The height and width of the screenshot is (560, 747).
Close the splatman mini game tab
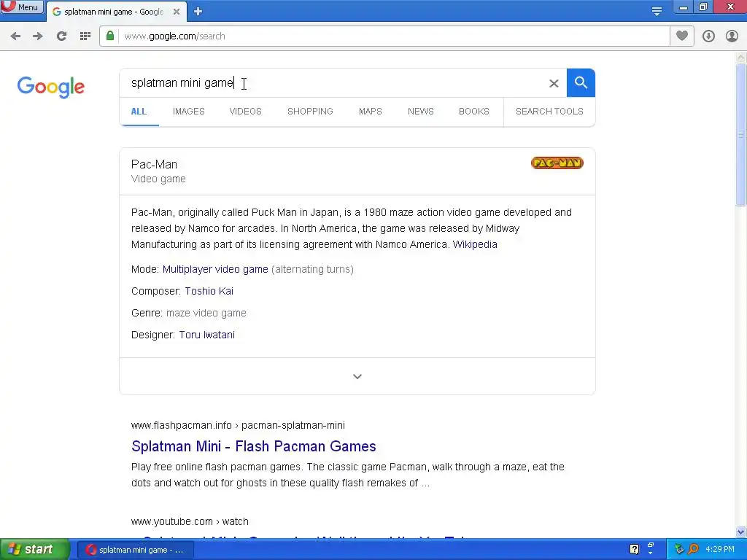click(x=177, y=12)
